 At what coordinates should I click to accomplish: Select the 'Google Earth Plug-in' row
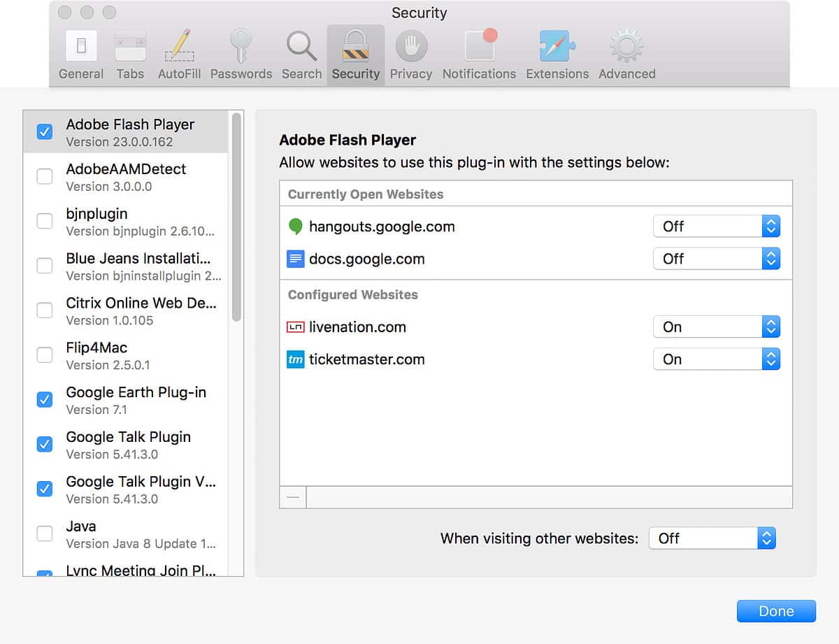[x=126, y=401]
